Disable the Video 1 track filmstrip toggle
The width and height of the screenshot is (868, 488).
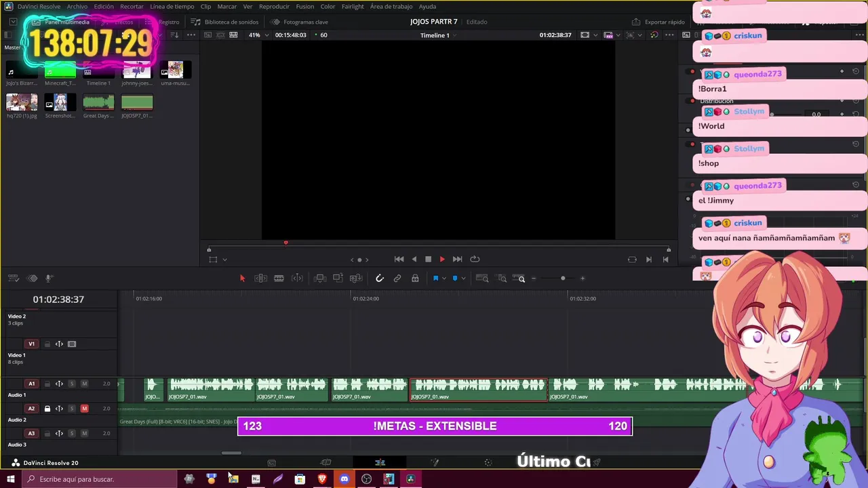click(72, 344)
